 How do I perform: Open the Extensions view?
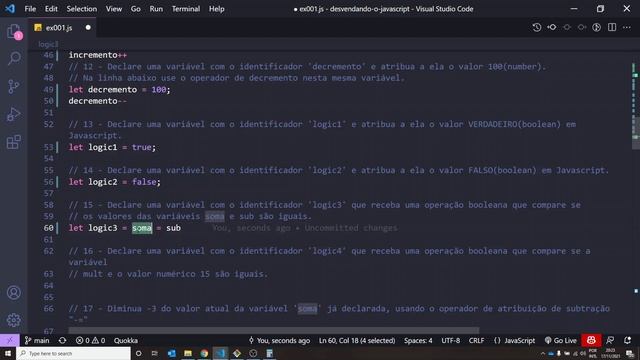coord(14,142)
